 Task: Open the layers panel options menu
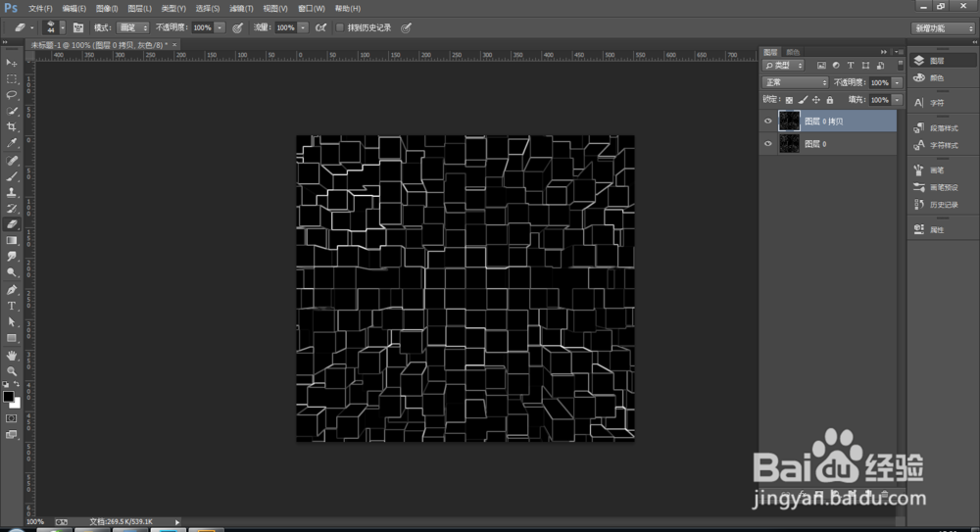pos(898,52)
